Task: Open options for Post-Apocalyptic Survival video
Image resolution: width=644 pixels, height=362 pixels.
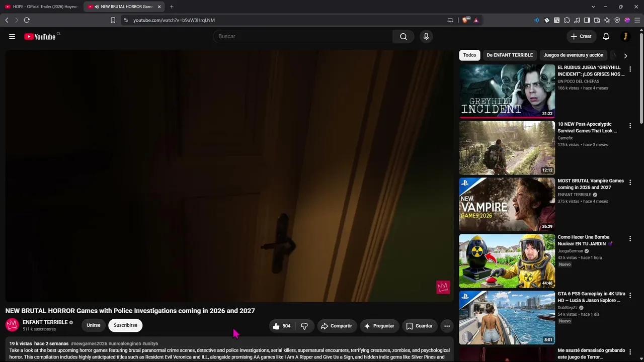Action: (630, 126)
